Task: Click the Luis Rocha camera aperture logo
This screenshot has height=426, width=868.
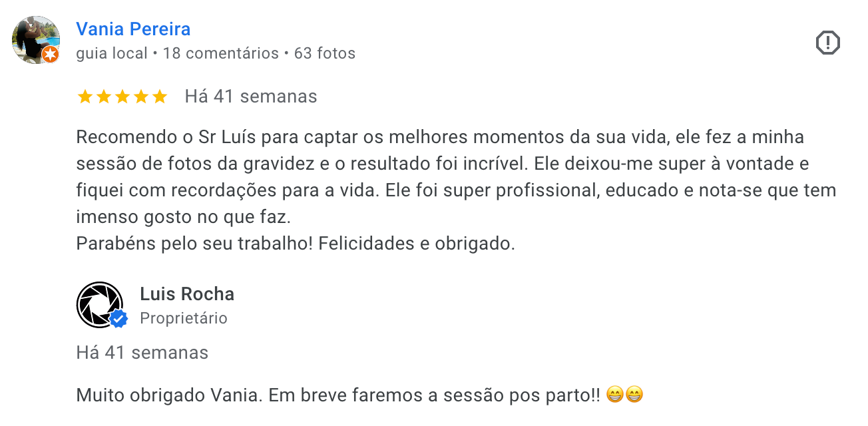Action: click(x=101, y=306)
